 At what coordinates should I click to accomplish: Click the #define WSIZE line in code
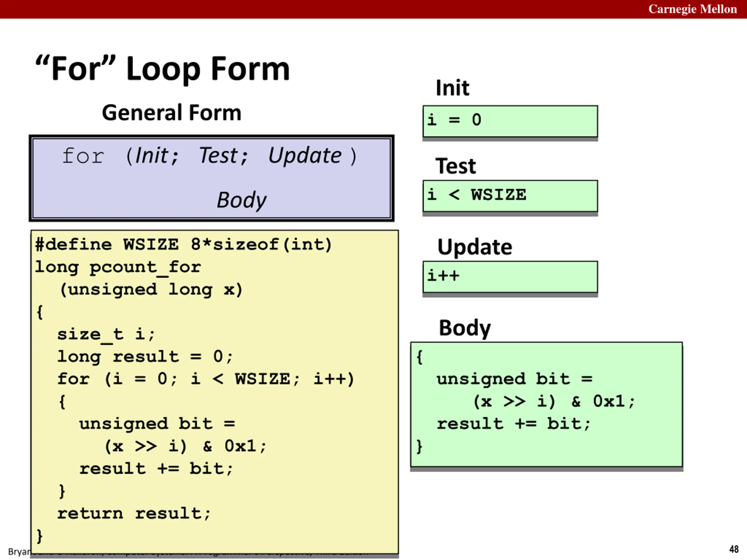184,244
